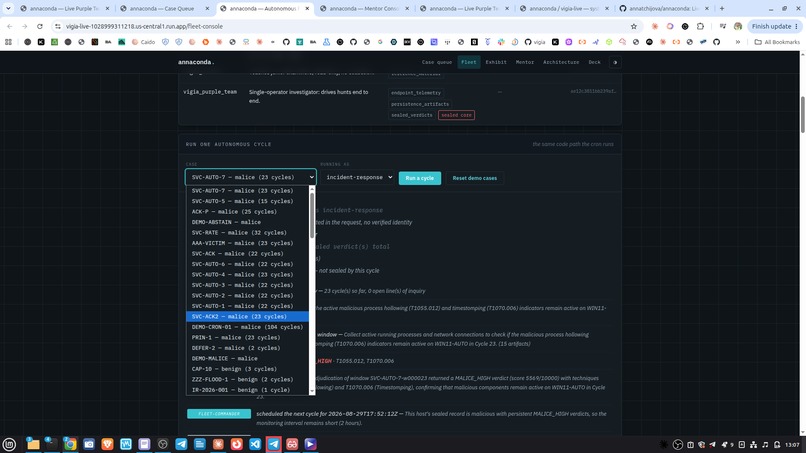Open the Mentor nav item
Viewport: 806px width, 453px height.
pos(525,62)
